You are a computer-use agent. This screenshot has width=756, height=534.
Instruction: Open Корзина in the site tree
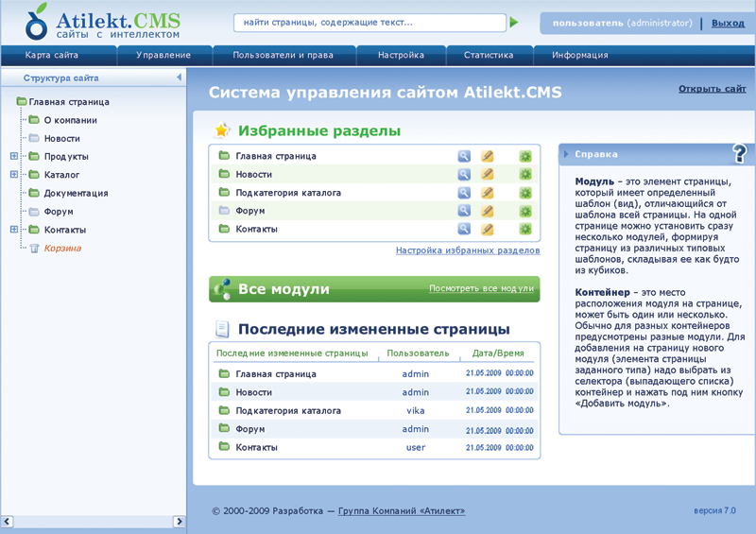pyautogui.click(x=62, y=249)
